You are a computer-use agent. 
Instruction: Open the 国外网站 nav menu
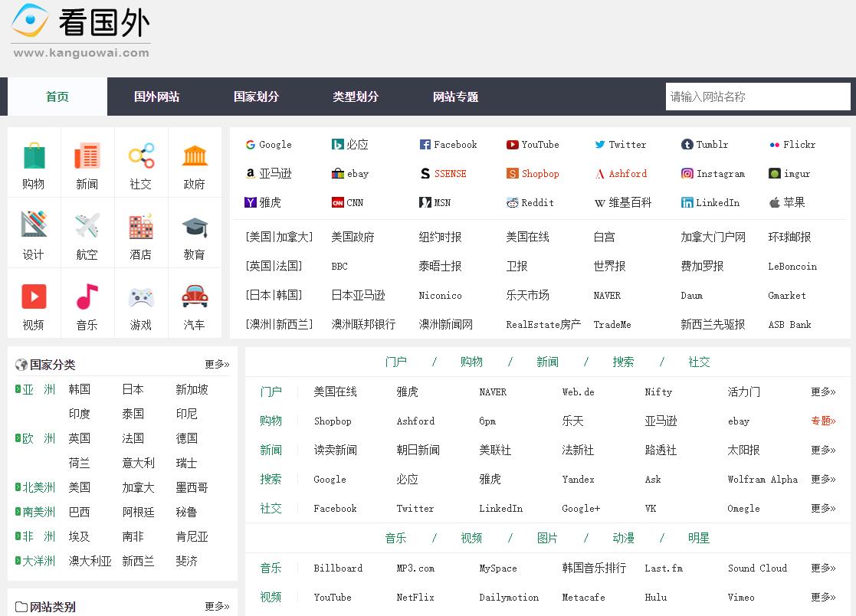(156, 97)
